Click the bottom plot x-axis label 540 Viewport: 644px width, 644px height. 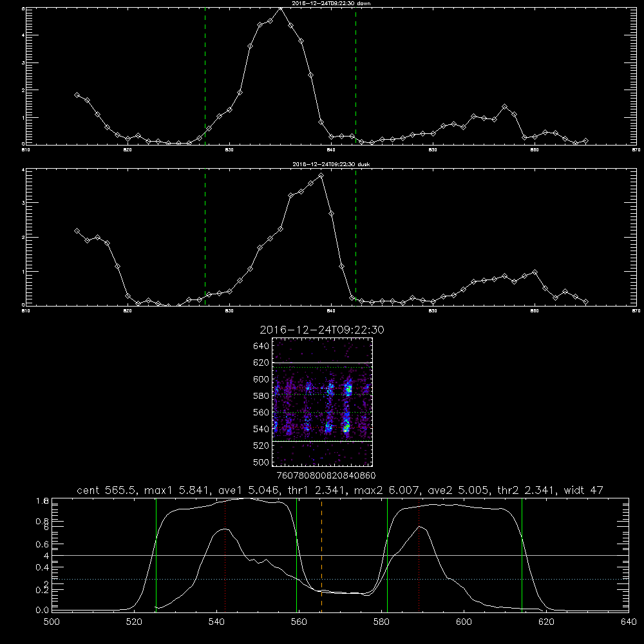click(216, 622)
